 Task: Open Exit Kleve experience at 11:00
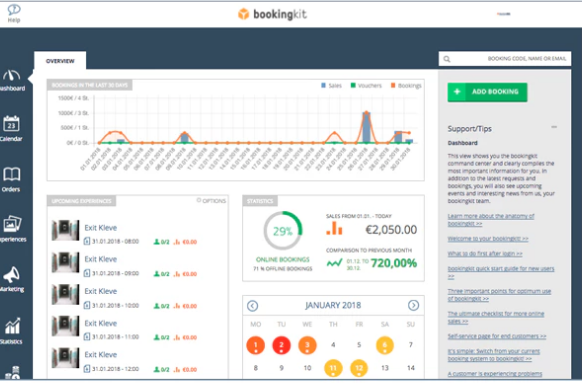pyautogui.click(x=101, y=323)
